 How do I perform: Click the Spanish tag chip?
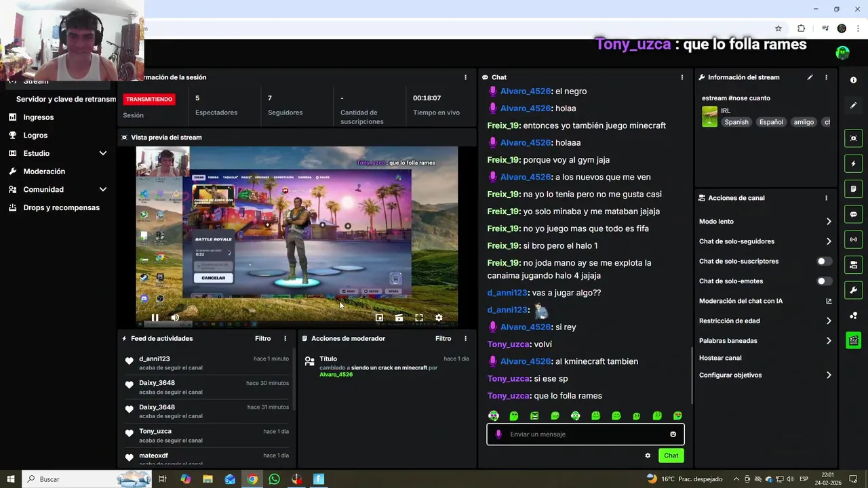pyautogui.click(x=736, y=122)
